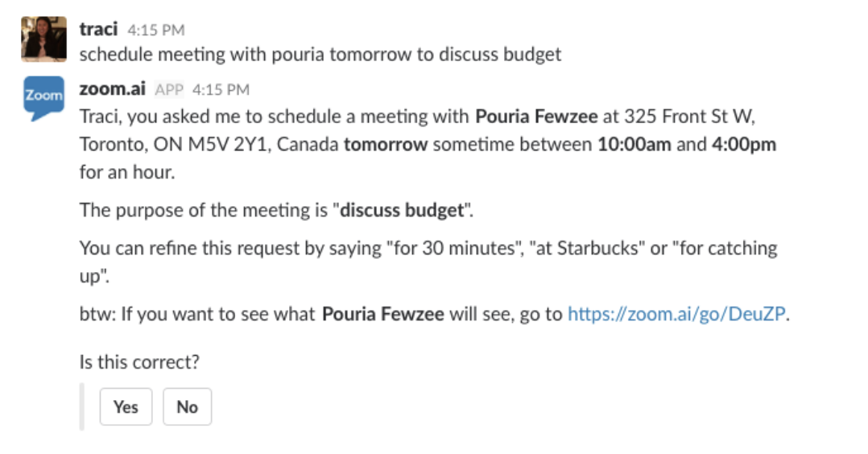
Task: Click the bold discuss budget purpose text
Action: pos(402,210)
